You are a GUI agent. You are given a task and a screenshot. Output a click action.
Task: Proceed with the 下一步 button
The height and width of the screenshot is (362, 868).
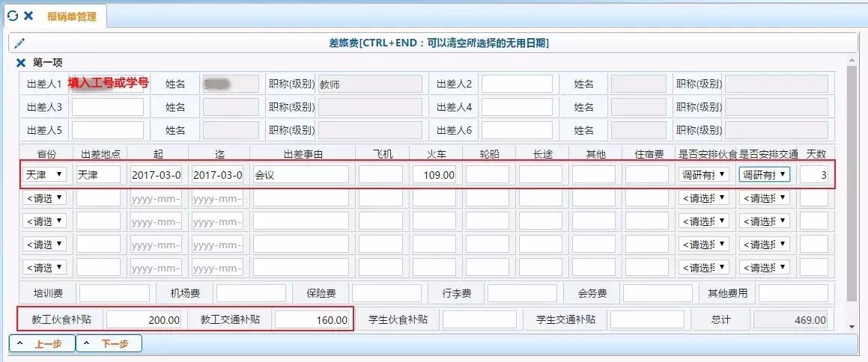[x=109, y=344]
